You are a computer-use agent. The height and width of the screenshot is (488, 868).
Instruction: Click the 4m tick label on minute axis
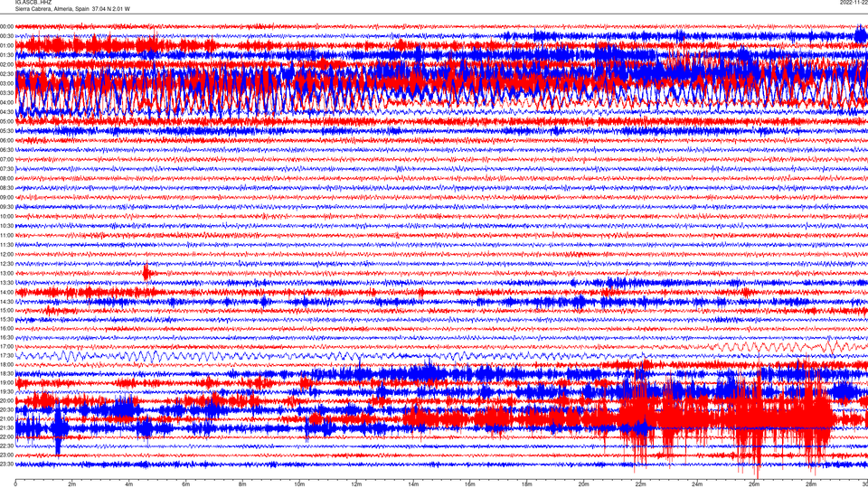(x=129, y=484)
